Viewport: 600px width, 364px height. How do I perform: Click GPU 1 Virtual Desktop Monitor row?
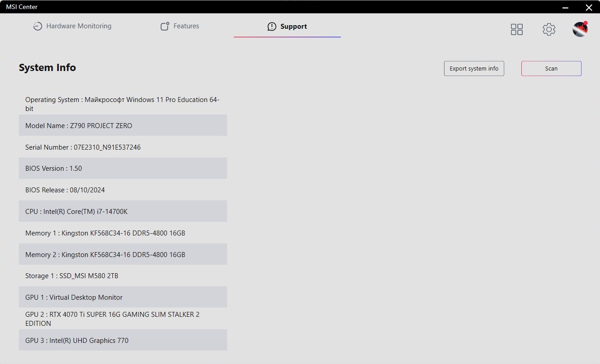[x=123, y=297]
